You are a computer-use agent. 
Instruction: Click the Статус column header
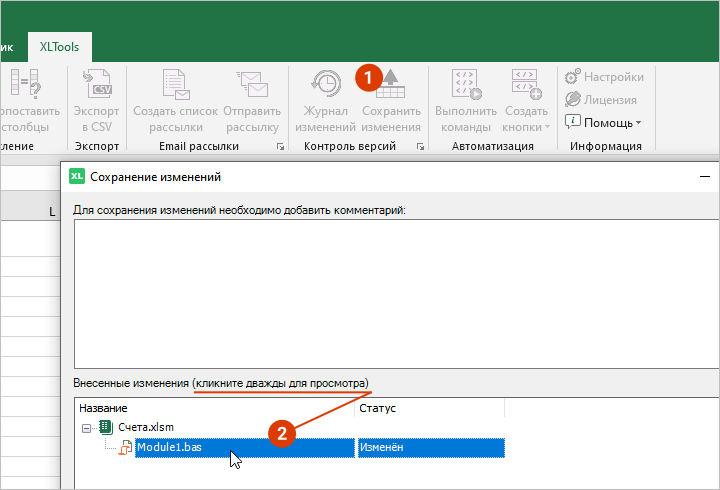tap(430, 408)
